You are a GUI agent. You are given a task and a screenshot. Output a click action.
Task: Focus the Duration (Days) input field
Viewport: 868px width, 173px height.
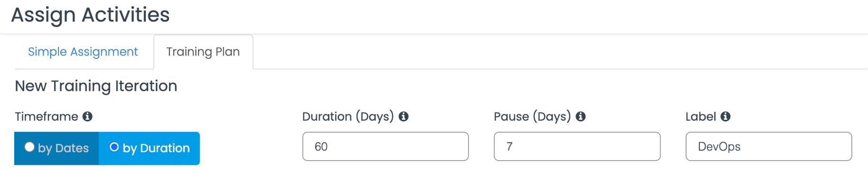pyautogui.click(x=386, y=146)
